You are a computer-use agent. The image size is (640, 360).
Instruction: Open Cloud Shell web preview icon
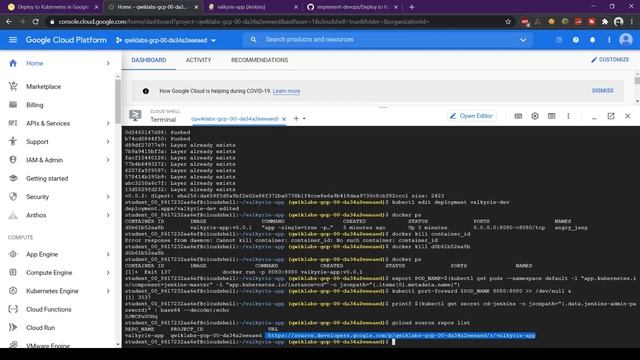coord(551,116)
